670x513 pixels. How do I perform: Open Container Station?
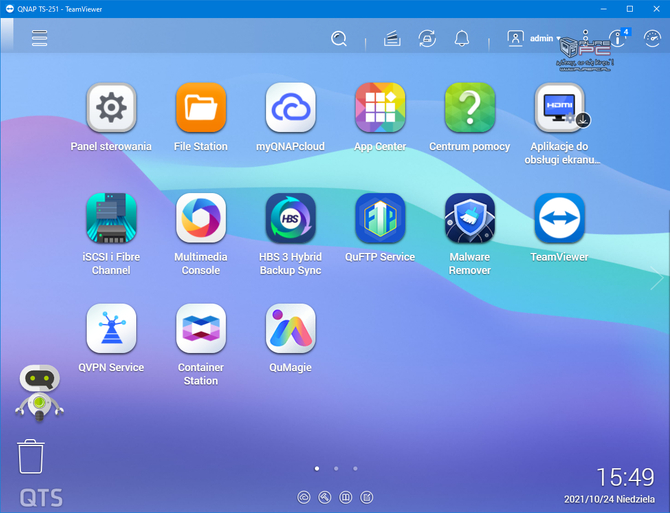click(201, 328)
